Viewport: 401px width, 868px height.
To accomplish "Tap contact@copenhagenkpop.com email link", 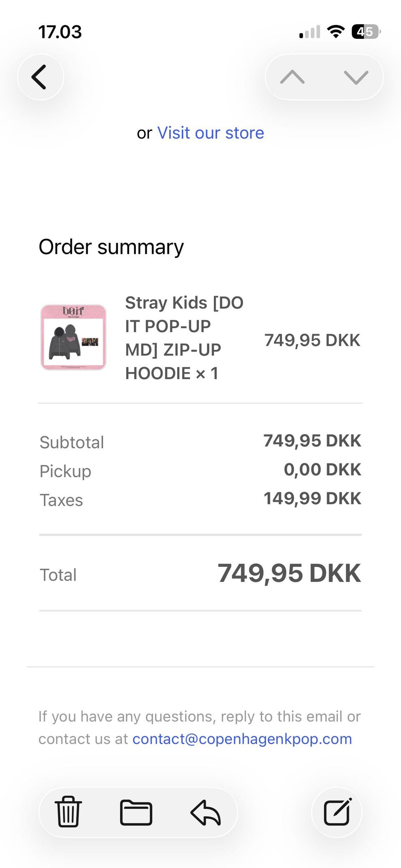I will pos(242,739).
